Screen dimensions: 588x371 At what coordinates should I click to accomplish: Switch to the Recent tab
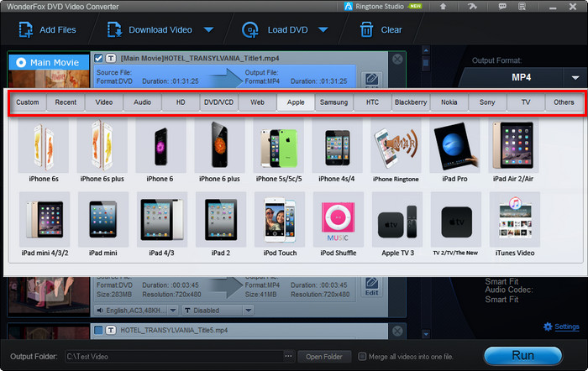click(66, 102)
